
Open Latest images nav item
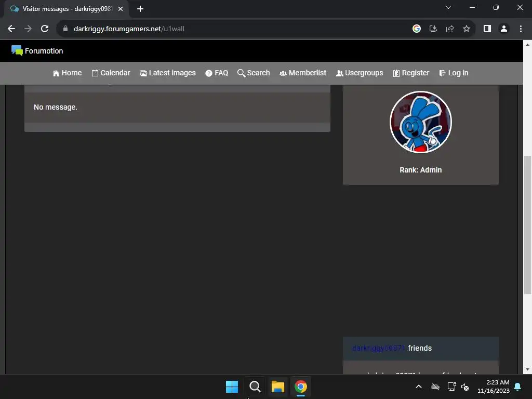coord(168,73)
